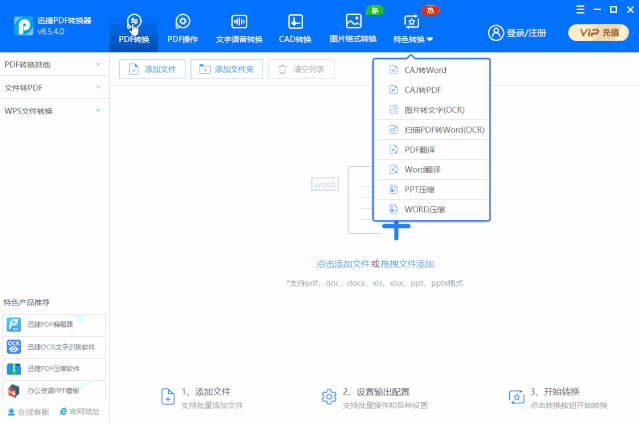Expand the WPS文件转换 section
Viewport: 639px width, 423px height.
(54, 111)
